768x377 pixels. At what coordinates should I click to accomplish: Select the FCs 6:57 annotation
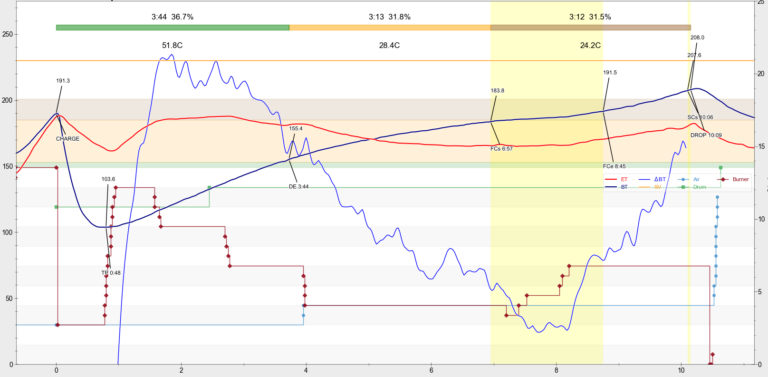pyautogui.click(x=502, y=148)
